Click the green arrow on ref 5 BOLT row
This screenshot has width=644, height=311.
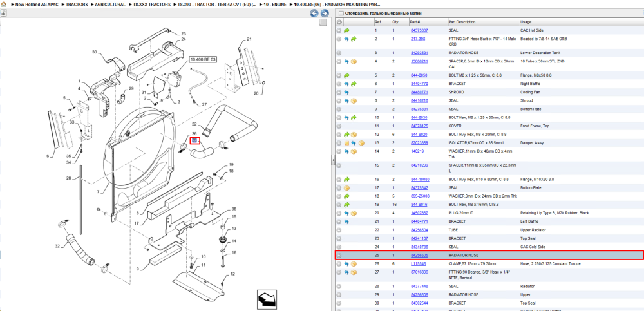[x=346, y=75]
